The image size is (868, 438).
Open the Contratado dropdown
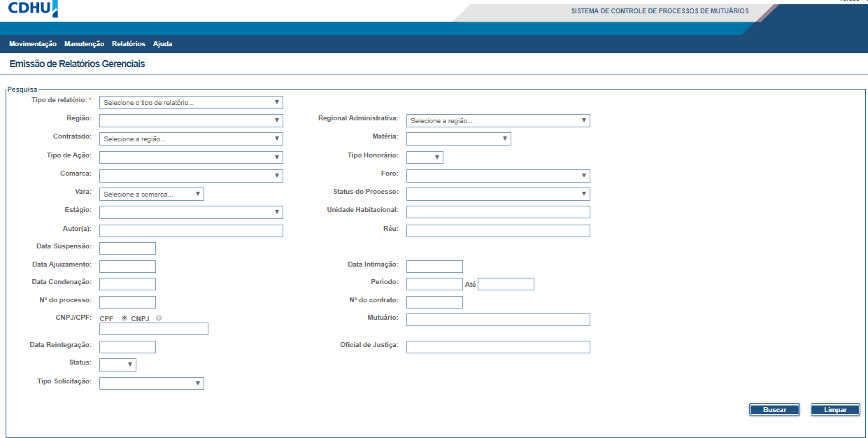click(x=191, y=139)
